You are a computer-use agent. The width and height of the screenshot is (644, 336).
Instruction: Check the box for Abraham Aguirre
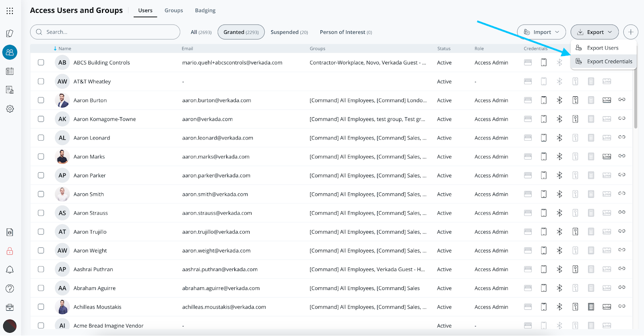pyautogui.click(x=41, y=288)
